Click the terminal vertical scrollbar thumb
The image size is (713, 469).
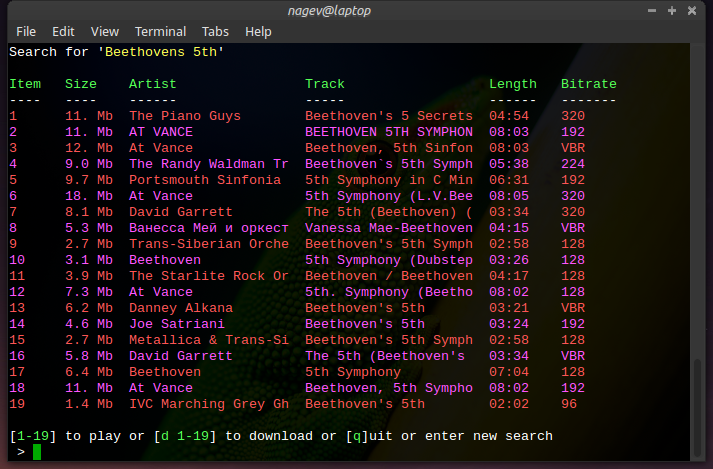pos(698,407)
